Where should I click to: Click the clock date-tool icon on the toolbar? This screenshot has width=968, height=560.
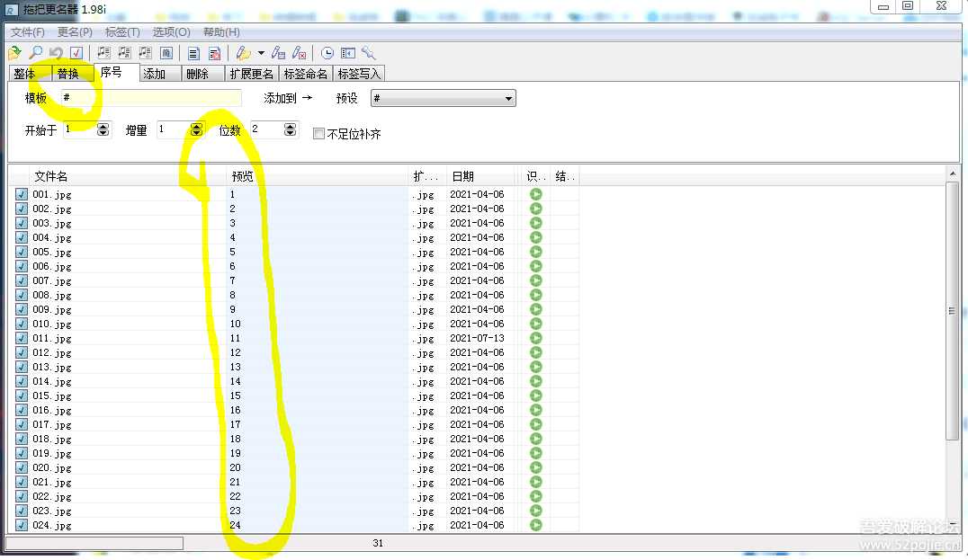pos(327,53)
